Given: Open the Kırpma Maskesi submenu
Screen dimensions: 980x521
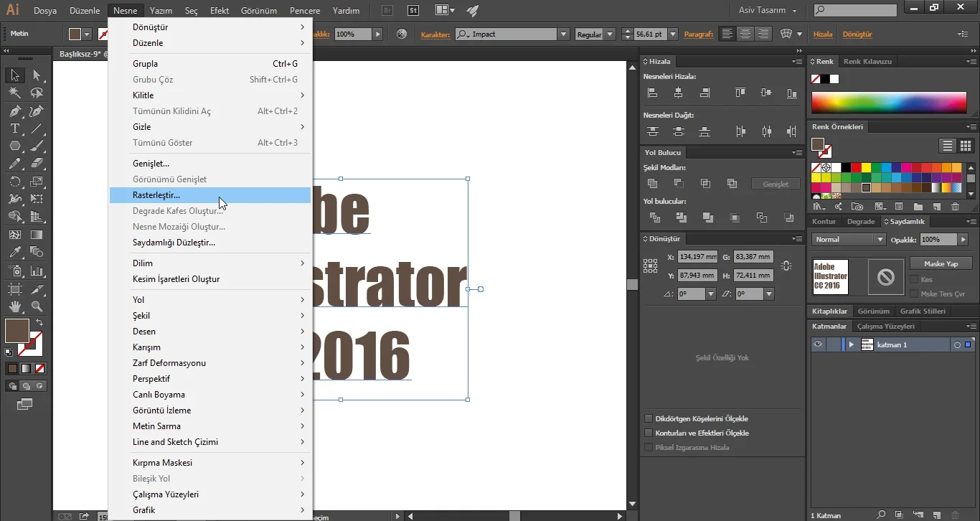Looking at the screenshot, I should coord(210,463).
